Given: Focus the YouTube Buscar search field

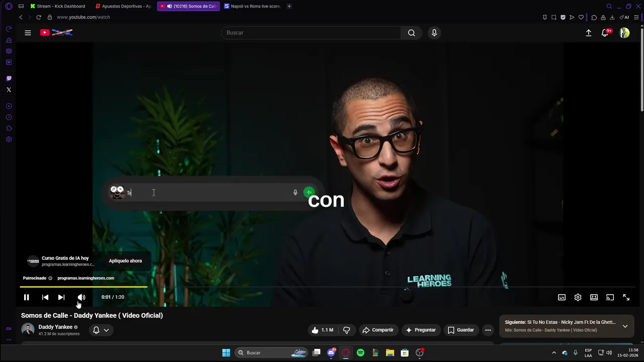Looking at the screenshot, I should (311, 33).
